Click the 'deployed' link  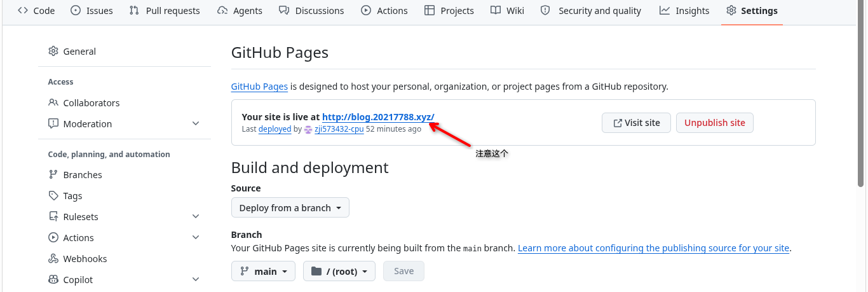tap(275, 129)
